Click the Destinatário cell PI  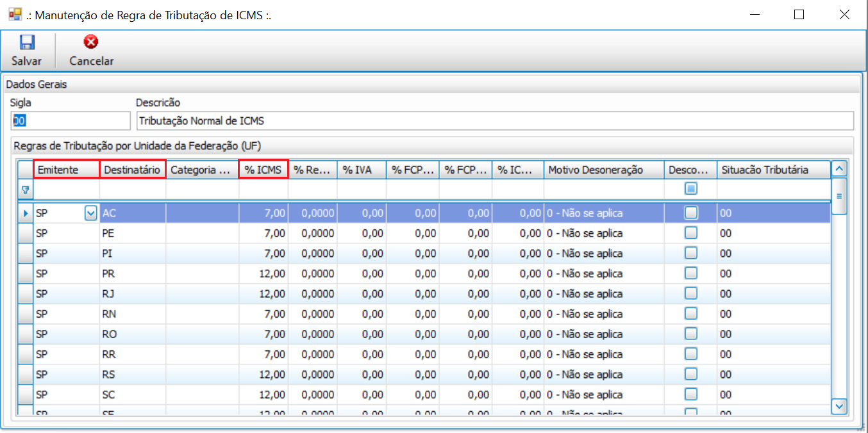click(133, 254)
